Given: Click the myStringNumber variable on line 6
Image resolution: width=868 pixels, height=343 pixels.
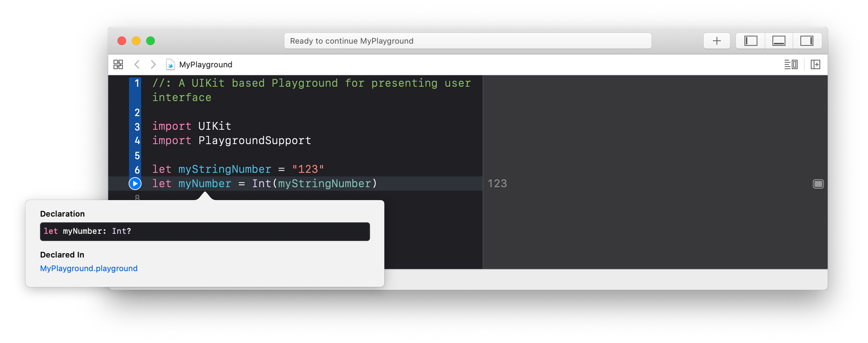Looking at the screenshot, I should click(x=224, y=169).
